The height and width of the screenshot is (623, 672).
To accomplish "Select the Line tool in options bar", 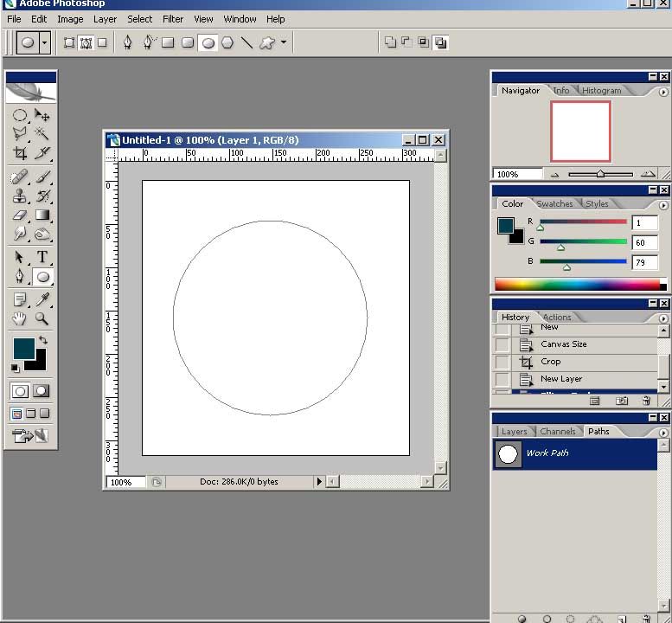I will coord(246,42).
